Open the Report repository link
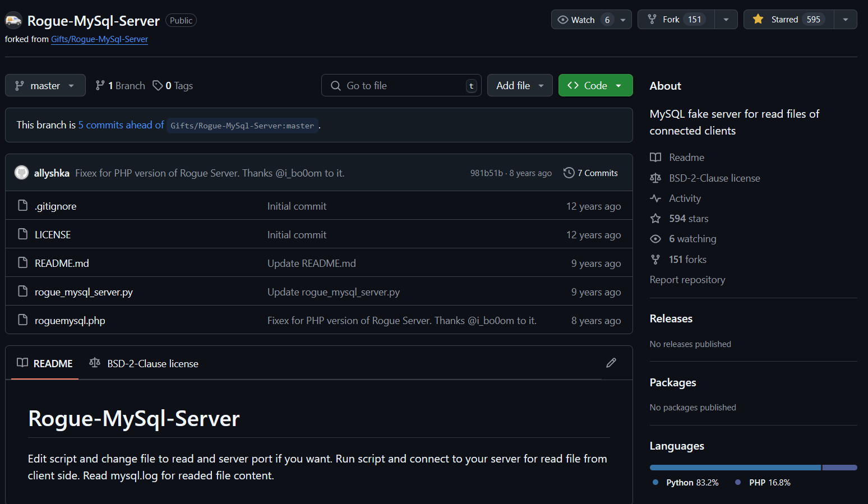868x504 pixels. [x=687, y=280]
